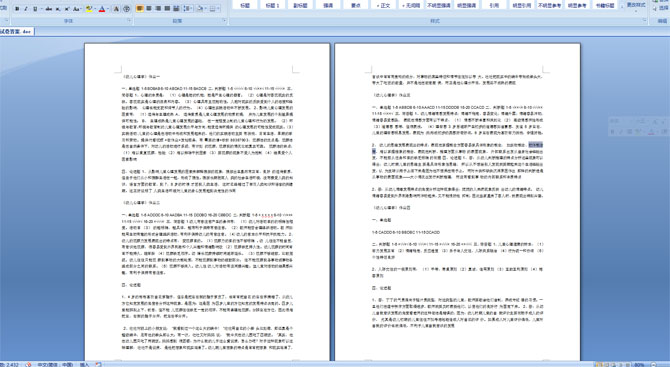Image resolution: width=670 pixels, height=367 pixels.
Task: Open the 更改样式 menu
Action: [x=636, y=5]
